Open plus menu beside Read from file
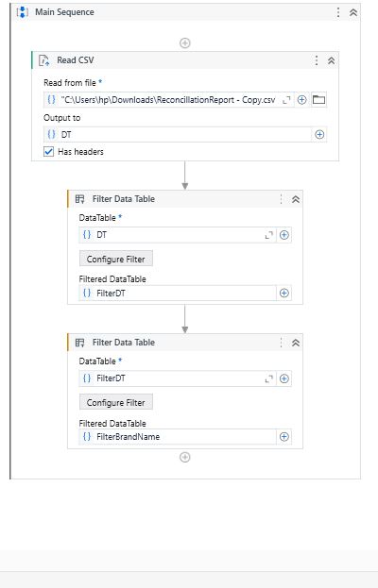The height and width of the screenshot is (588, 378). point(301,100)
